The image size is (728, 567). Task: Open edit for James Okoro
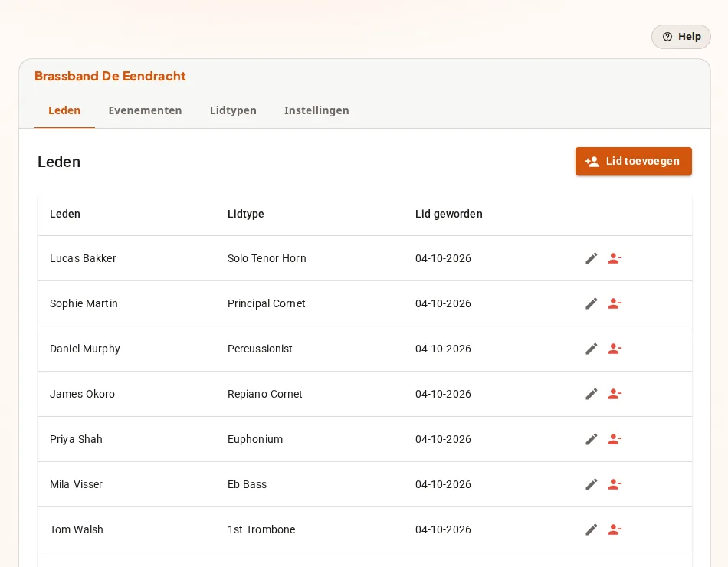tap(591, 394)
